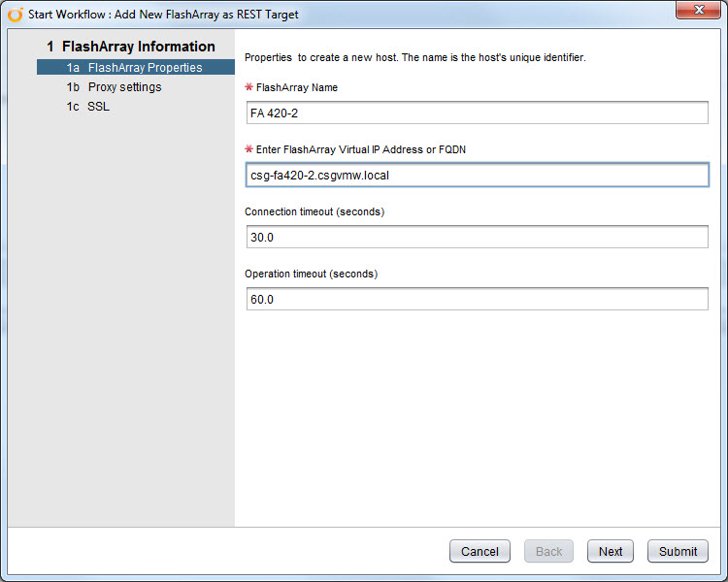This screenshot has height=582, width=728.
Task: Focus the Virtual IP Address or FQDN field
Action: (x=478, y=175)
